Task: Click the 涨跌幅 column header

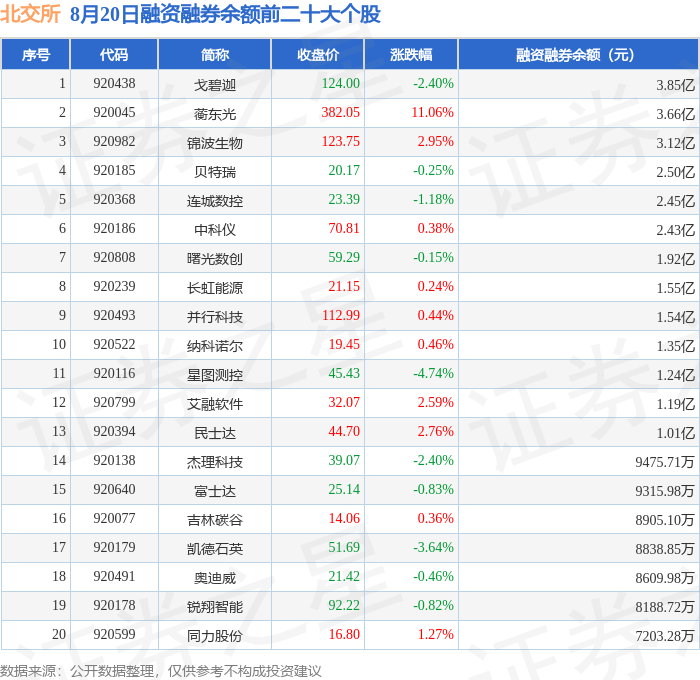Action: point(411,54)
